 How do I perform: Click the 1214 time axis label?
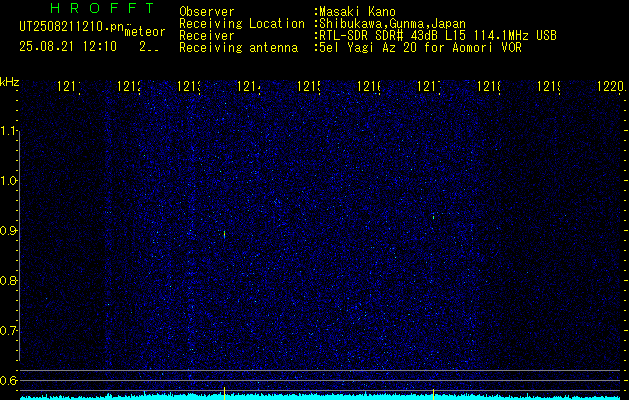[249, 86]
